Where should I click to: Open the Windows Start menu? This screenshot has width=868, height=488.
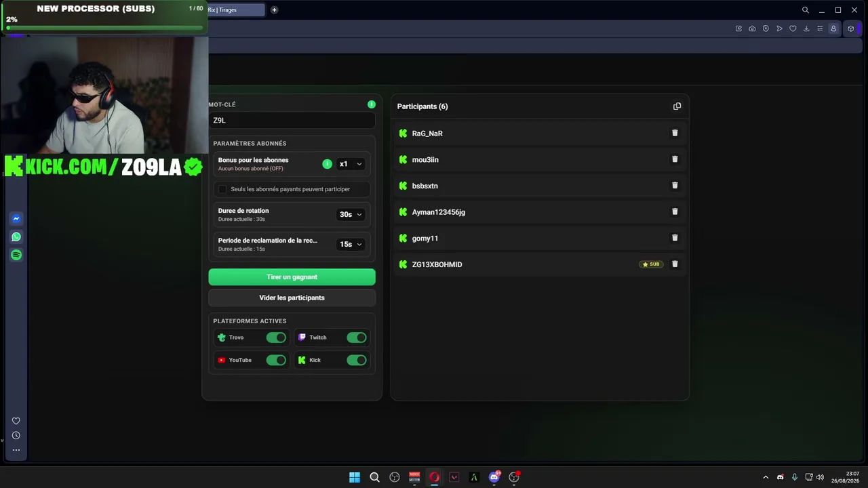(355, 477)
